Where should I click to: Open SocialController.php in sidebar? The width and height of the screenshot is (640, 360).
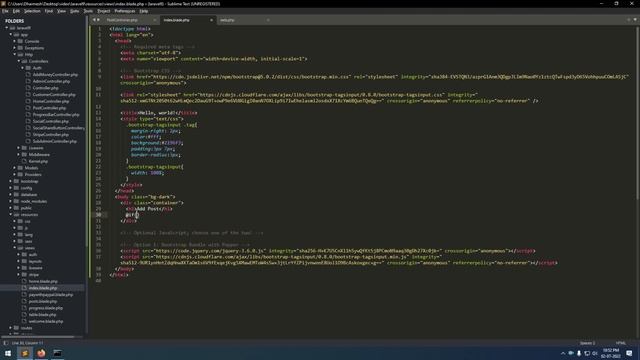51,121
